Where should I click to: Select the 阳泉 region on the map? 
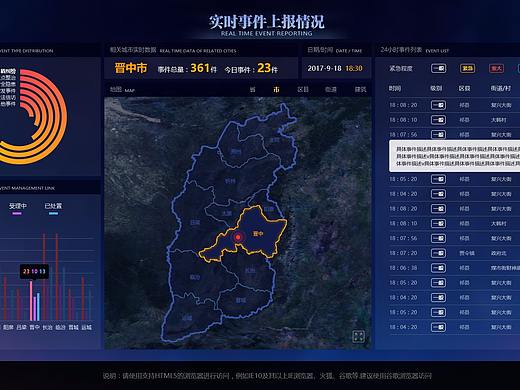point(269,209)
